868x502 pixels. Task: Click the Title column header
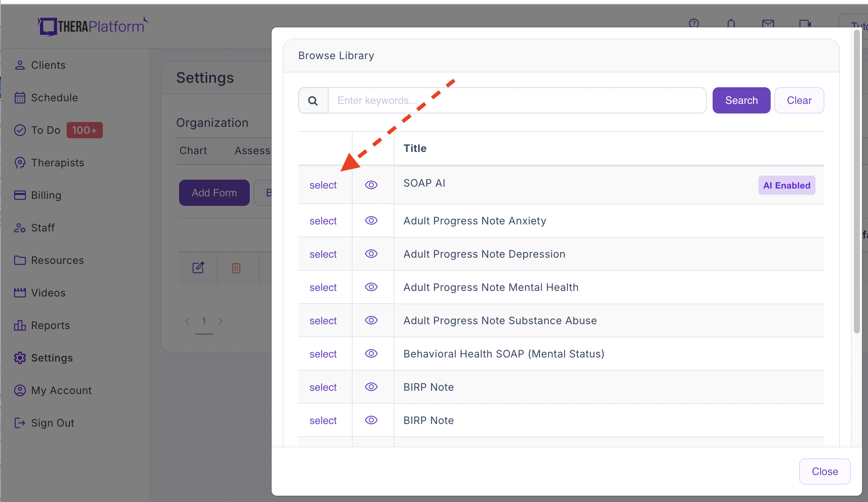[x=415, y=148]
